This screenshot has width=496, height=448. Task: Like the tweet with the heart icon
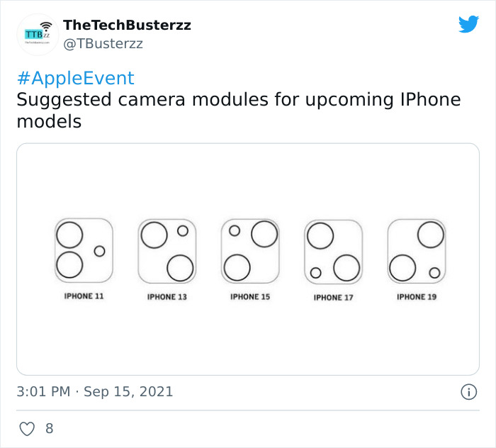(27, 429)
